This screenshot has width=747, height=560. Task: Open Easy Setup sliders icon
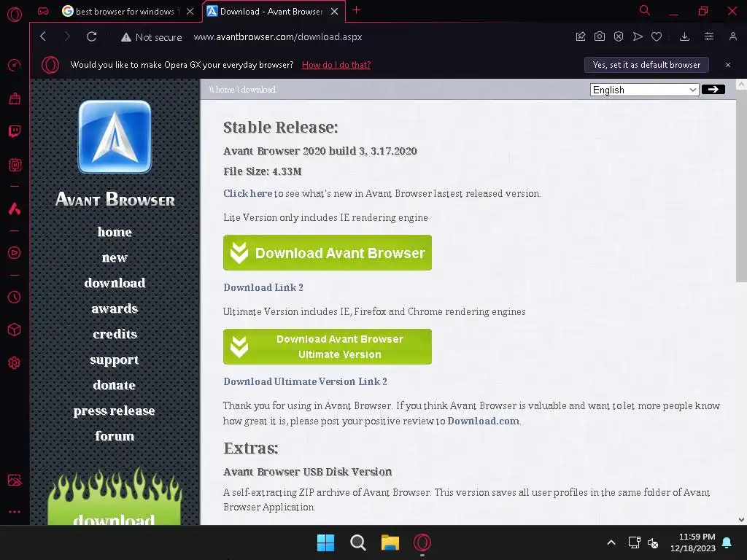[709, 36]
